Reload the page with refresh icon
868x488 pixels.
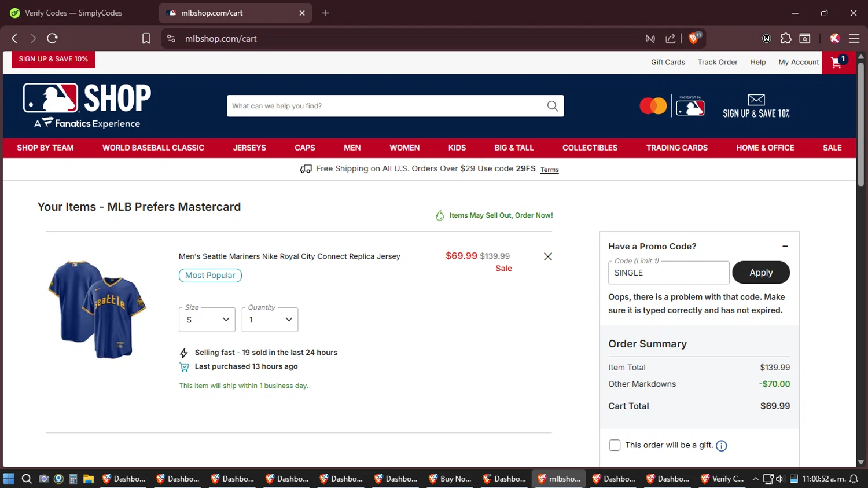click(x=52, y=38)
